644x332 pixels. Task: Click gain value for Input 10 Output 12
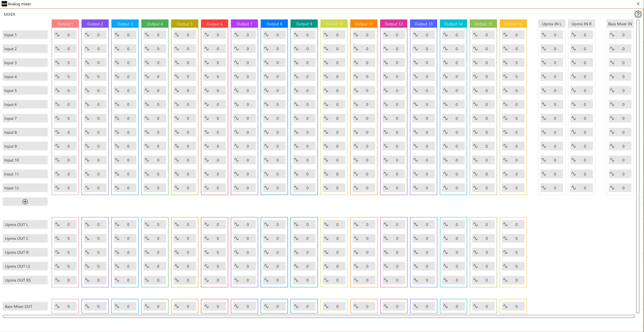(397, 160)
